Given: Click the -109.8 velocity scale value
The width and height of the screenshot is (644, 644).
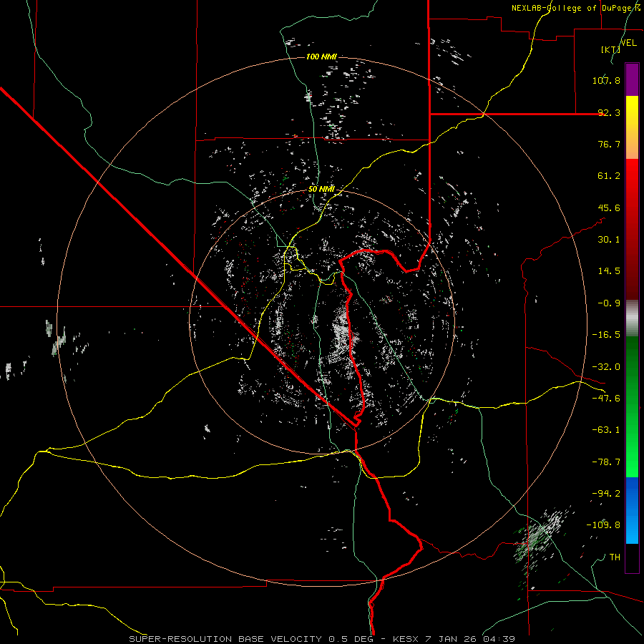Looking at the screenshot, I should pyautogui.click(x=603, y=525).
